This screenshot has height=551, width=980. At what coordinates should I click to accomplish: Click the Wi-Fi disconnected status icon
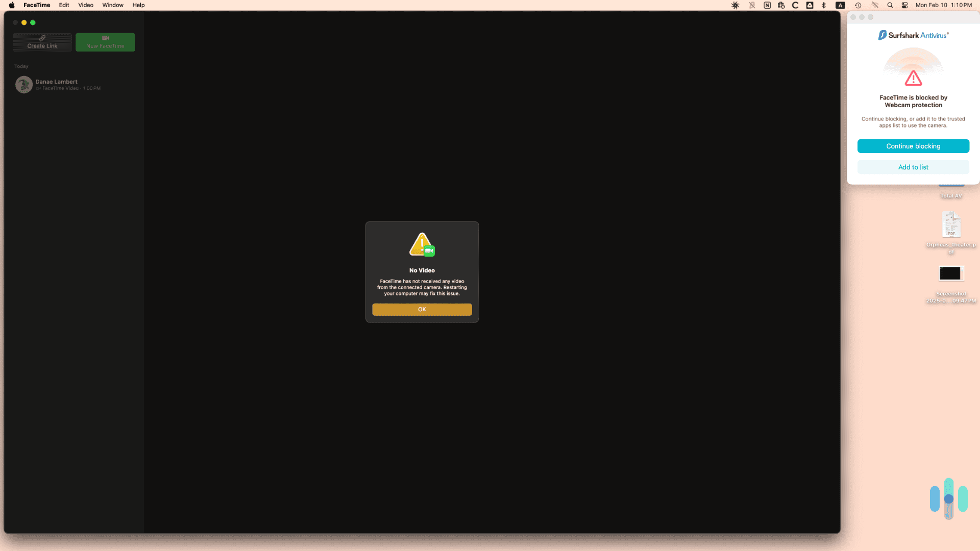pyautogui.click(x=874, y=5)
